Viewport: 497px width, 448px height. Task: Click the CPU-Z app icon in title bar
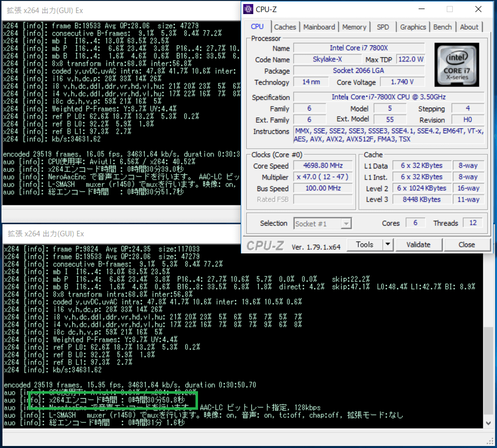[248, 9]
